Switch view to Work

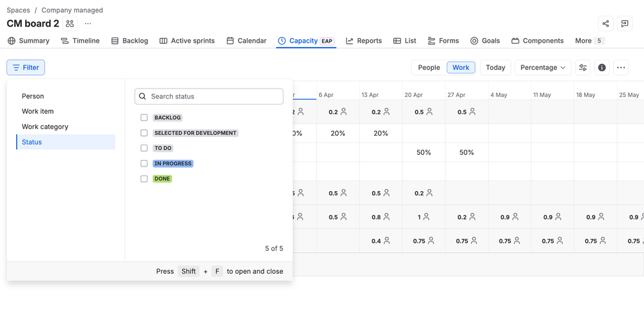coord(461,67)
